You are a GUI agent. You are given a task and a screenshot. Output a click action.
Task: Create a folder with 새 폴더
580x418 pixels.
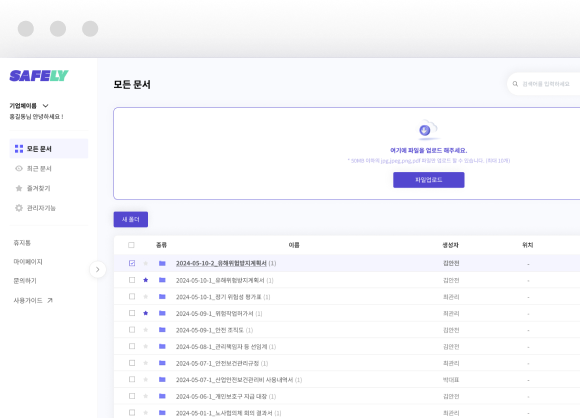click(131, 219)
